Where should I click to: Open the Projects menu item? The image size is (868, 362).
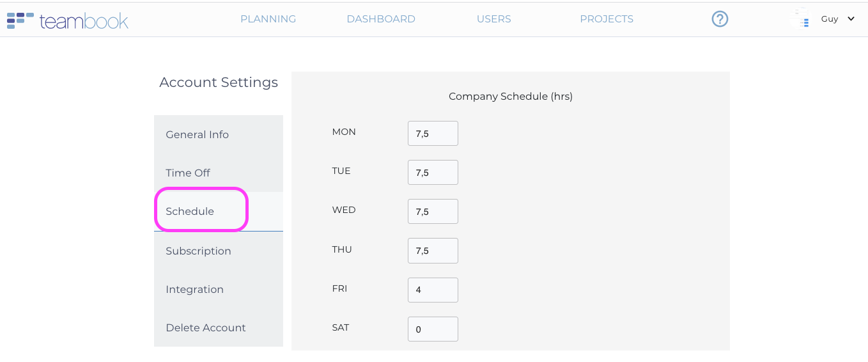(607, 19)
